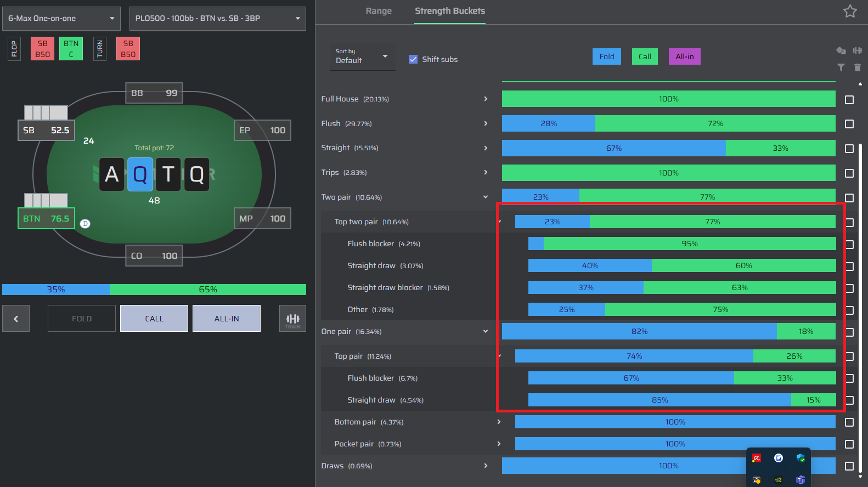Screen dimensions: 868x487
Task: Collapse the Two pair category
Action: click(486, 197)
